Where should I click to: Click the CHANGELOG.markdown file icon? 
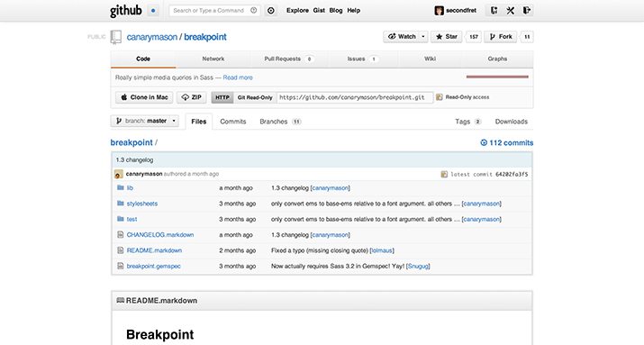(x=121, y=234)
